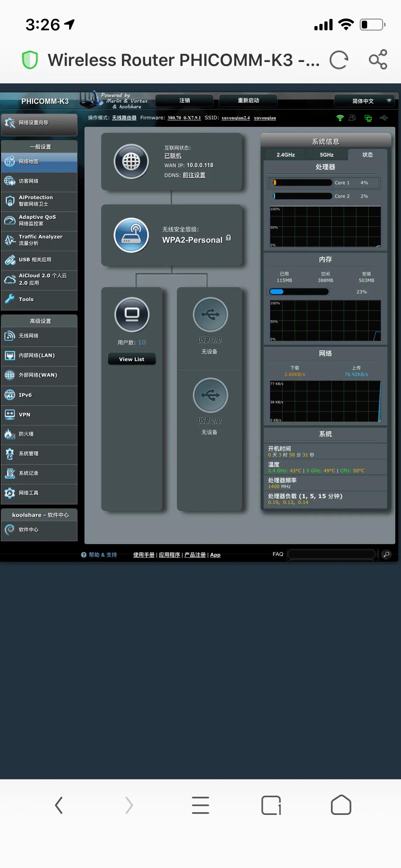Focus the FAQ search input field
The height and width of the screenshot is (868, 401).
pos(332,554)
